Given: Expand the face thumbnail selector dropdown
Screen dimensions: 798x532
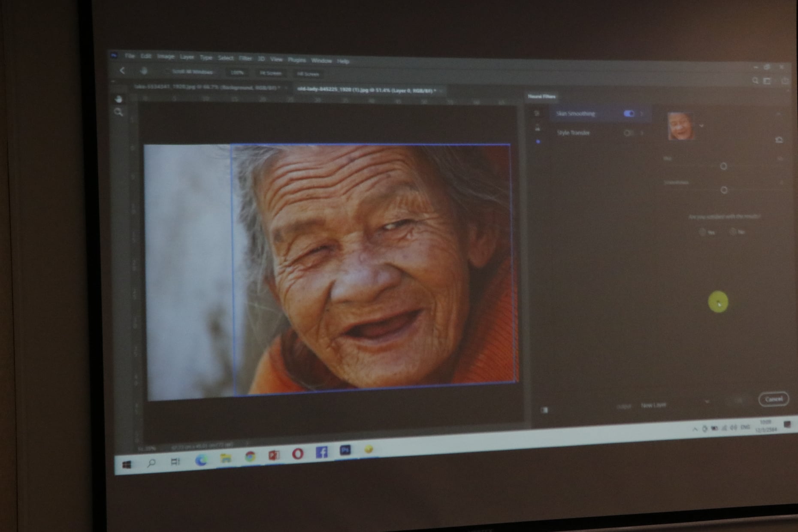Looking at the screenshot, I should coord(701,126).
